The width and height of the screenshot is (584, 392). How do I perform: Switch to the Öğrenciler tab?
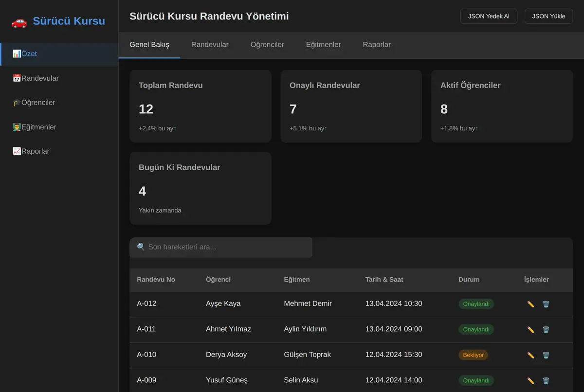tap(267, 45)
